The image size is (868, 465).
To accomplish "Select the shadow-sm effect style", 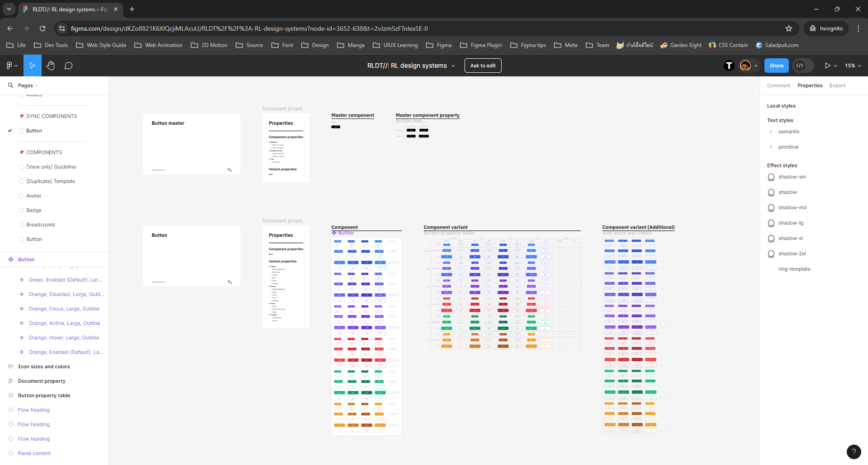I will click(x=792, y=177).
